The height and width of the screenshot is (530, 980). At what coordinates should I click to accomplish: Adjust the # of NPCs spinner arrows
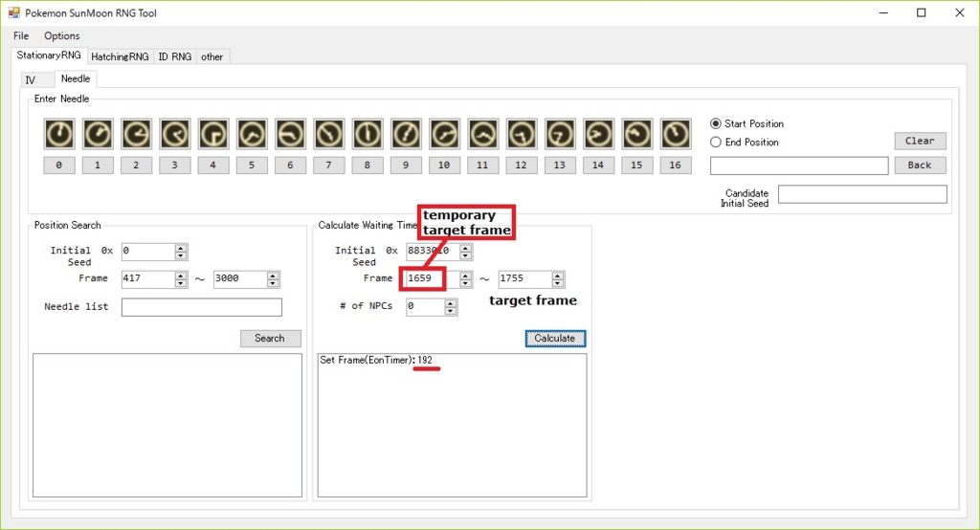click(451, 307)
